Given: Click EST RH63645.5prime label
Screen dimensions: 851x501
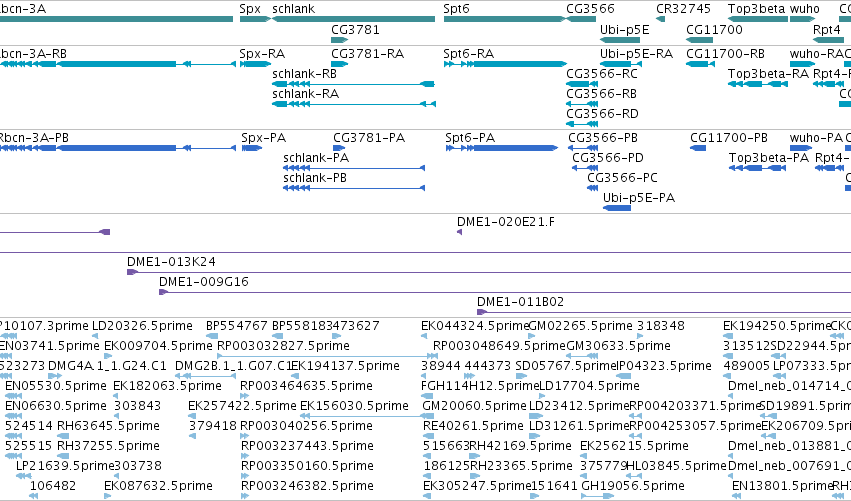Looking at the screenshot, I should (x=109, y=427).
